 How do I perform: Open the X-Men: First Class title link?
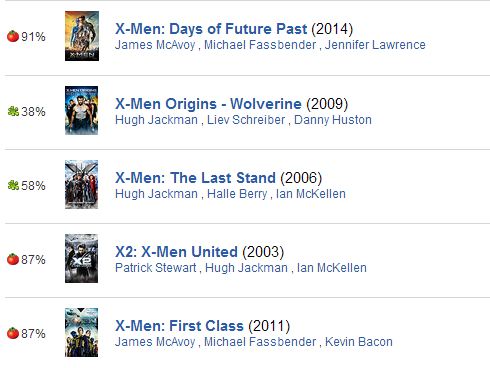point(179,326)
